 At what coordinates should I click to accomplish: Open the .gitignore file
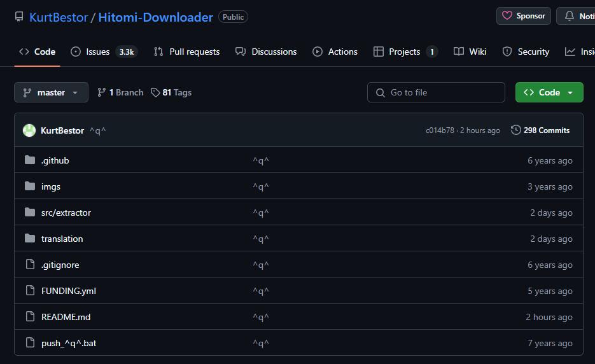(60, 265)
